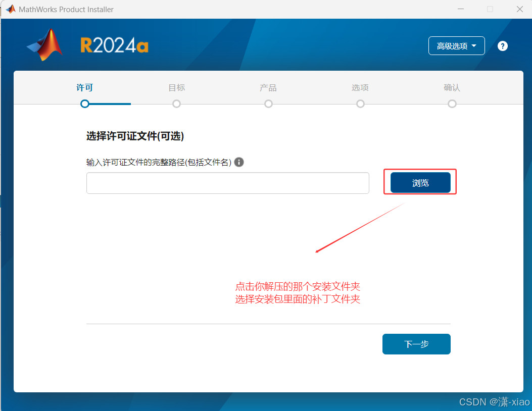
Task: Click the 产品 step progress circle
Action: tap(268, 104)
